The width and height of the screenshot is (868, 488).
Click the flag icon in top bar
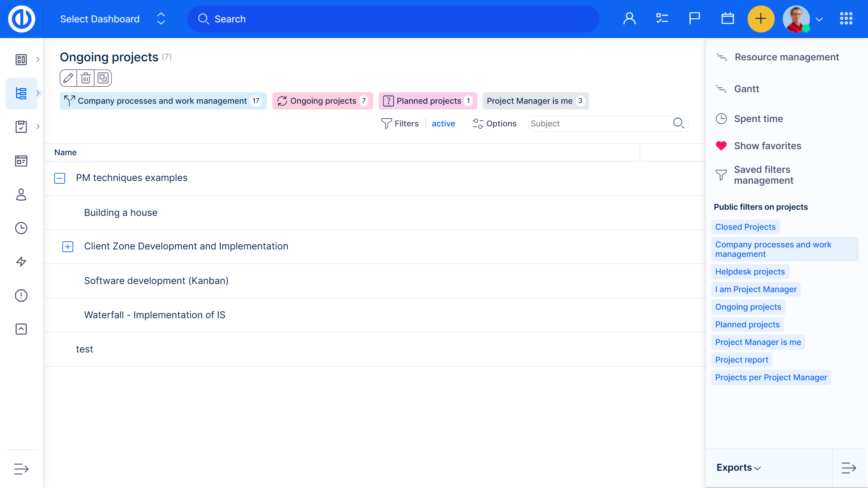pos(694,19)
